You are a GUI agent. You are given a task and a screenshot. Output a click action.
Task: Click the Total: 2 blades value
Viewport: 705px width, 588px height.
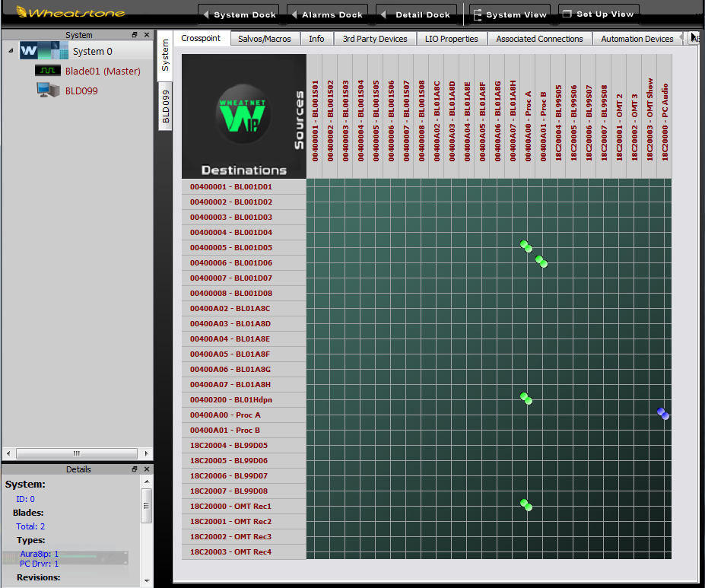30,526
